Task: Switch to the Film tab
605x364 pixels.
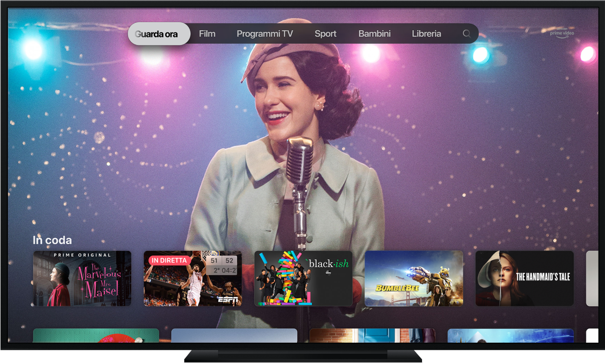Action: (207, 34)
